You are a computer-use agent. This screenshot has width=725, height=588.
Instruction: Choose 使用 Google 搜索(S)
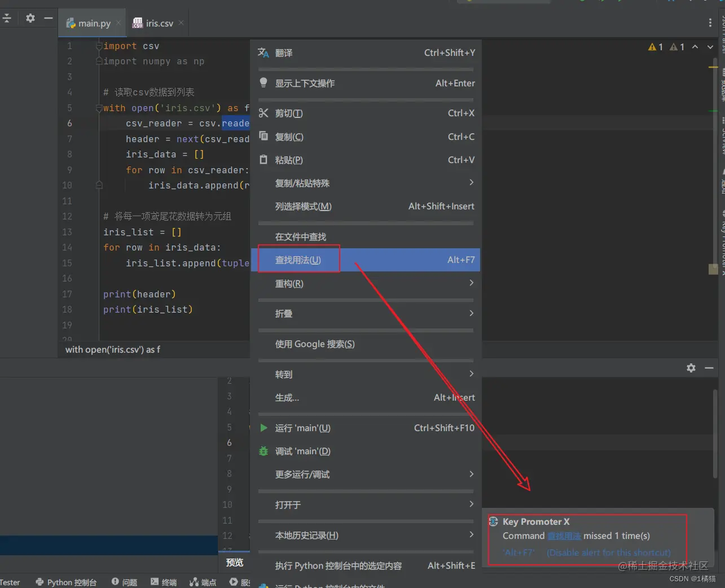(366, 344)
